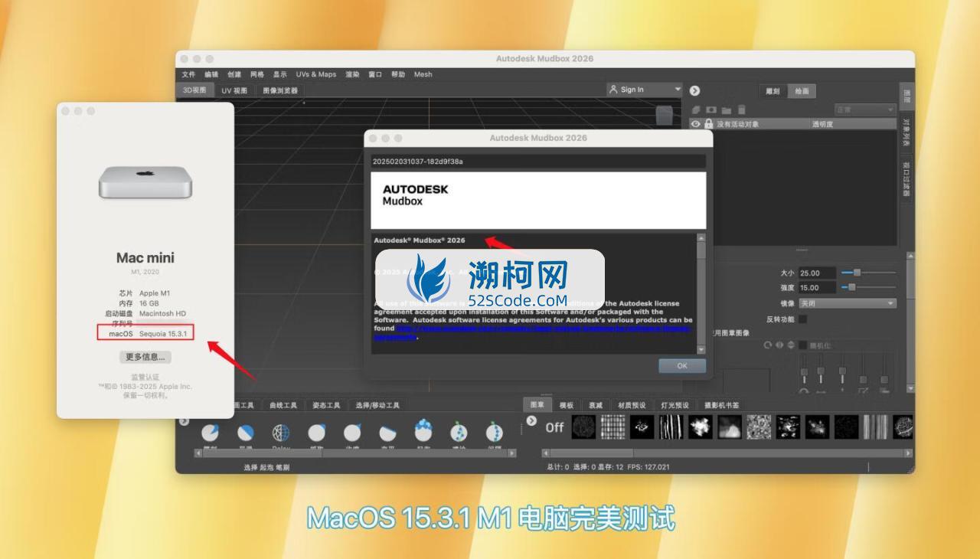This screenshot has width=980, height=559.
Task: Select the first sculpt brush in the tray
Action: [210, 433]
